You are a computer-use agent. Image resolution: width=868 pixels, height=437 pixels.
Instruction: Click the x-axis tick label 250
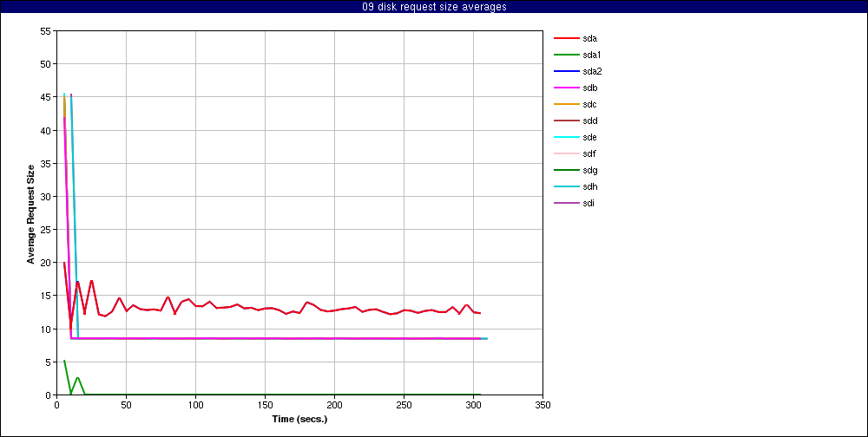404,404
